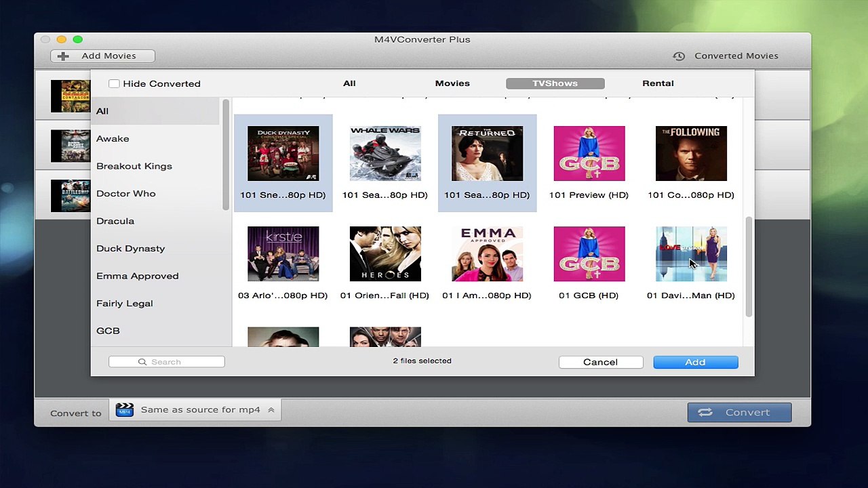Click the sidebar list scrollbar

point(226,155)
